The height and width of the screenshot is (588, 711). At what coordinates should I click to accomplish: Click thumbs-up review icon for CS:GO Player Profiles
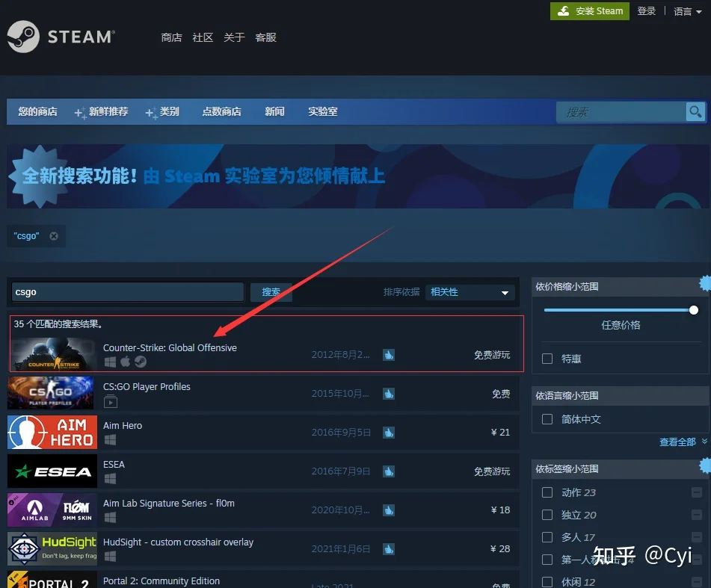pos(389,394)
